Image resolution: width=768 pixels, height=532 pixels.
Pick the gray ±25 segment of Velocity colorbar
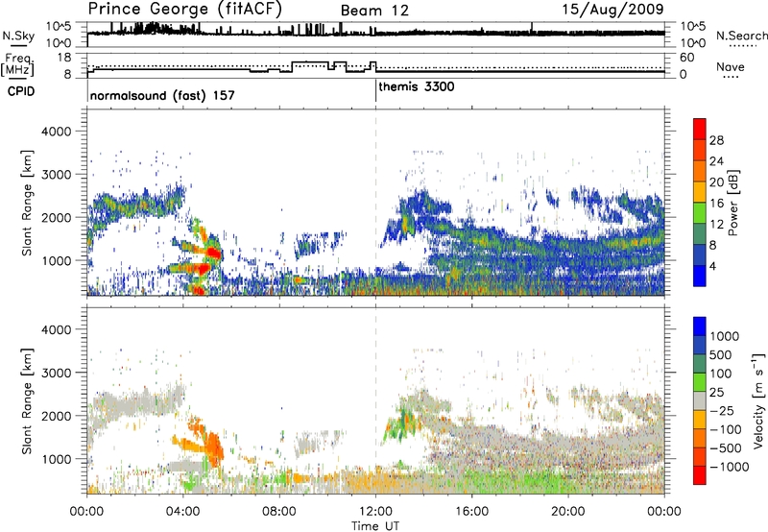pyautogui.click(x=700, y=400)
